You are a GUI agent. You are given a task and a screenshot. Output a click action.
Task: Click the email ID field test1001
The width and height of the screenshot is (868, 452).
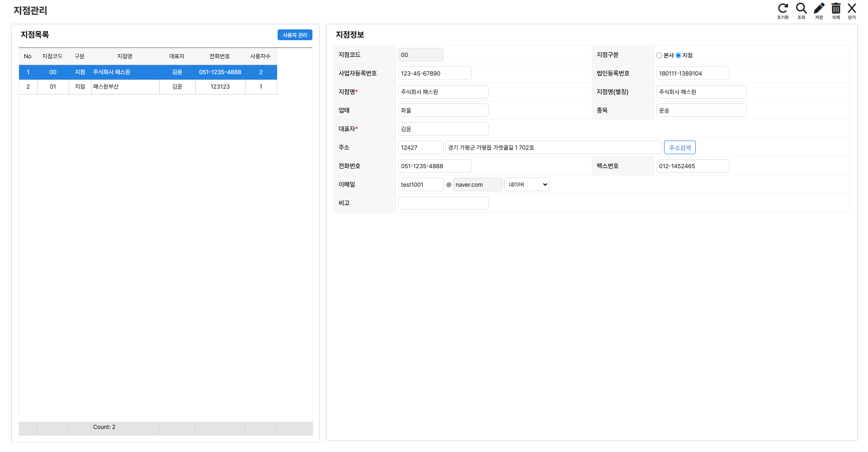click(x=420, y=184)
